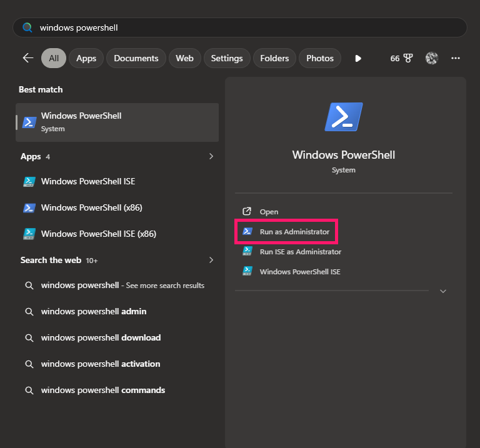
Task: Expand more actions with the down chevron
Action: 443,291
